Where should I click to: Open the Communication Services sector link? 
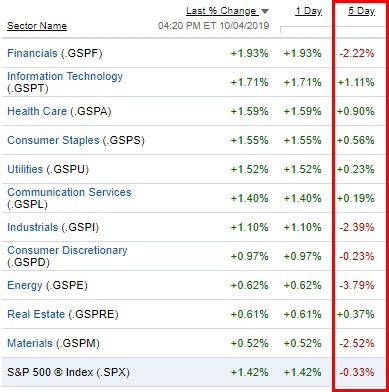tap(69, 192)
